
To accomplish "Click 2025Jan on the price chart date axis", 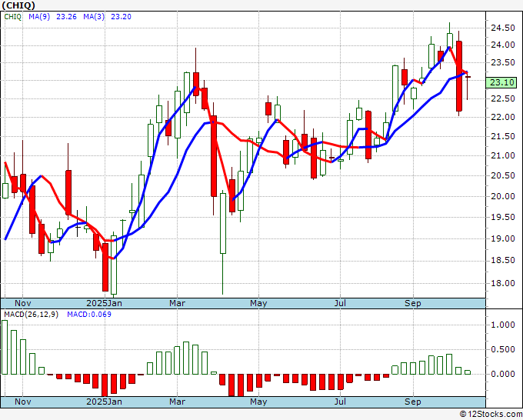I will coord(104,303).
